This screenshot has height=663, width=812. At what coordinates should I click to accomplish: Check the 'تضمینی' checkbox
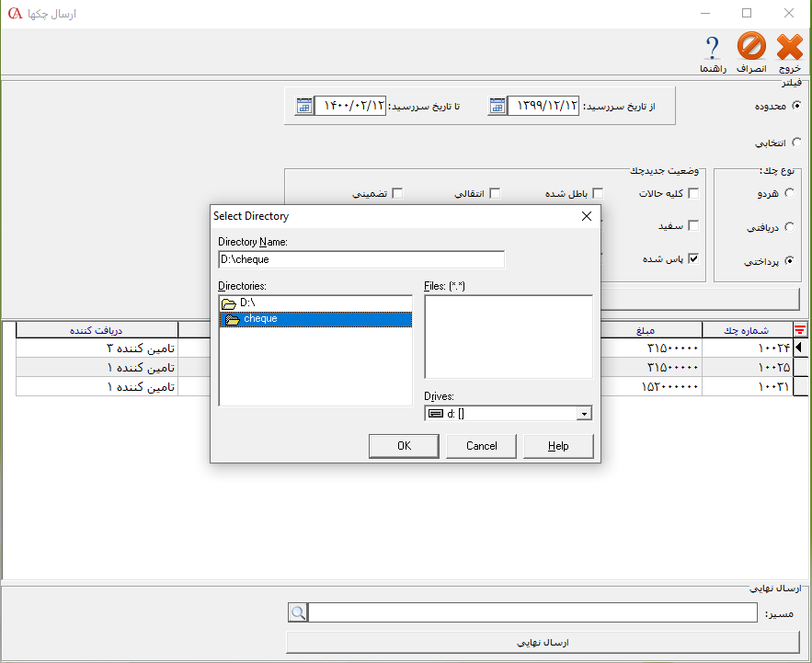[398, 194]
